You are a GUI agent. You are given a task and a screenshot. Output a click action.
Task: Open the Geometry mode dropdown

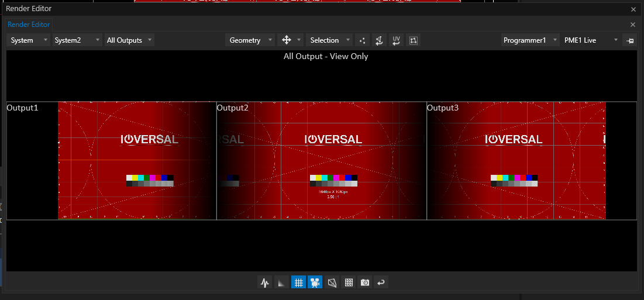click(250, 40)
